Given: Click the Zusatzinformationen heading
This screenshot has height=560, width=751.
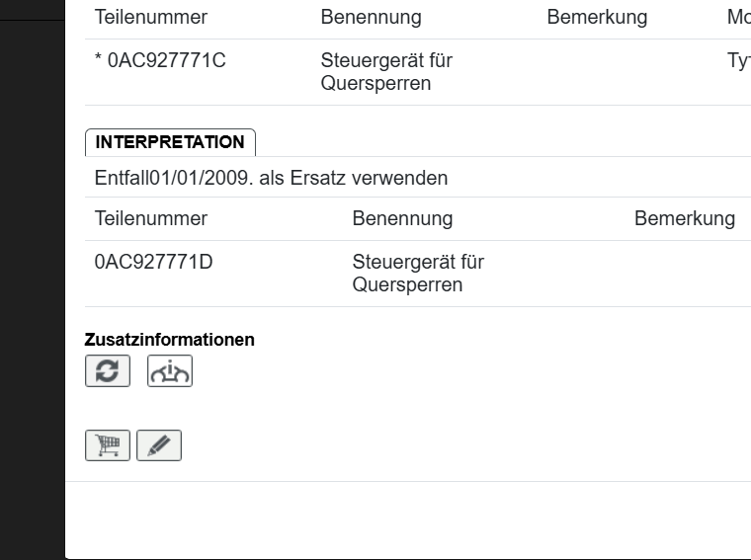Looking at the screenshot, I should [x=170, y=340].
